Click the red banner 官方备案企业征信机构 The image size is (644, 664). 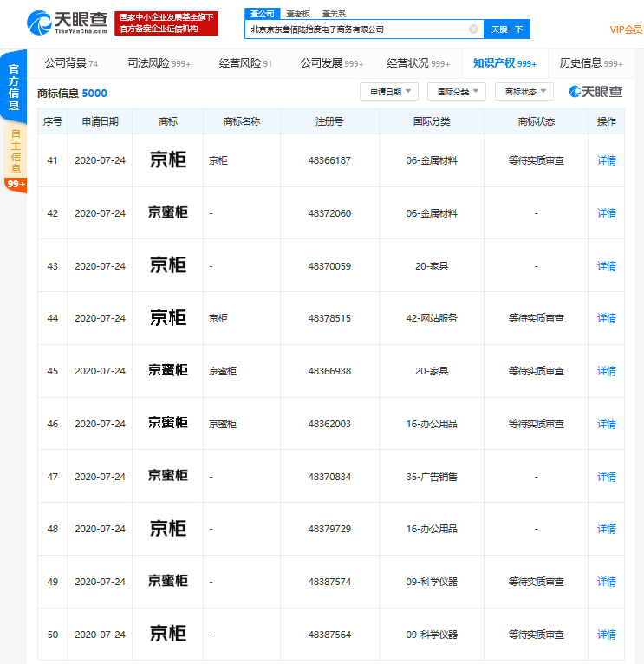[x=166, y=23]
